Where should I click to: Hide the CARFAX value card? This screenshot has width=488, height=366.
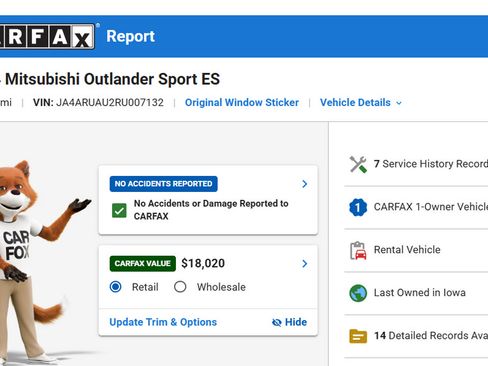click(289, 322)
